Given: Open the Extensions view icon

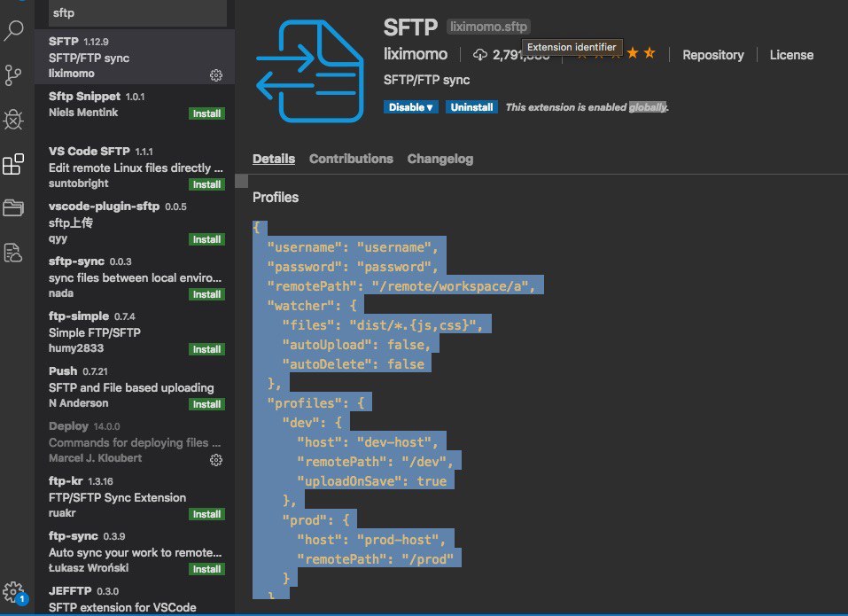Looking at the screenshot, I should pyautogui.click(x=13, y=164).
